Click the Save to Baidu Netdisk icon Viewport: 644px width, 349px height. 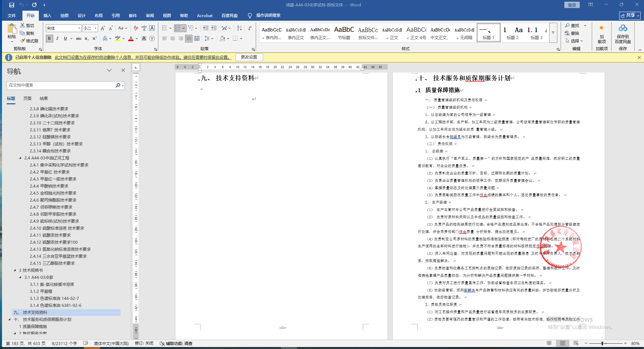[623, 34]
